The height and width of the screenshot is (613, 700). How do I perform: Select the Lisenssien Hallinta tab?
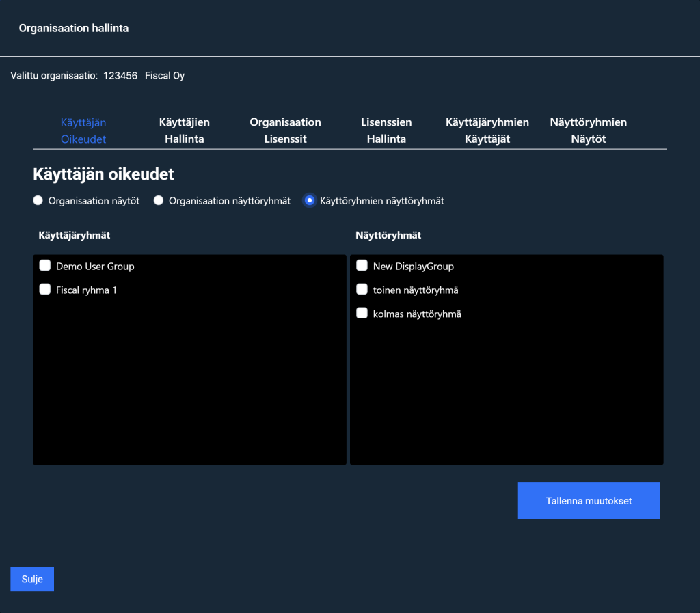coord(386,131)
